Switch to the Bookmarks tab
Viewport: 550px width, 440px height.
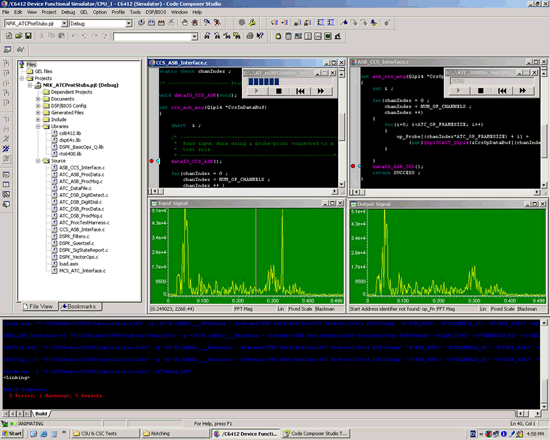tap(80, 306)
